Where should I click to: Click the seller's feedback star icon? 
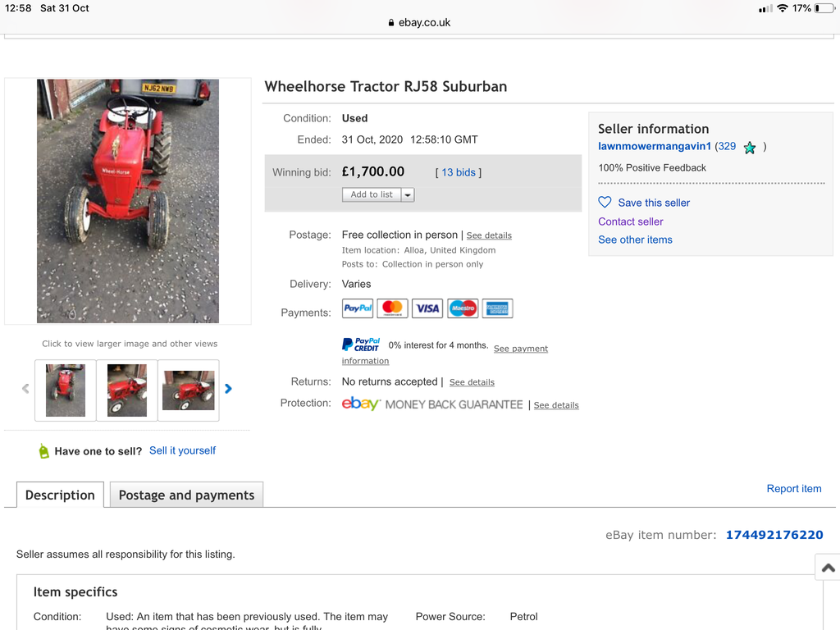coord(749,148)
